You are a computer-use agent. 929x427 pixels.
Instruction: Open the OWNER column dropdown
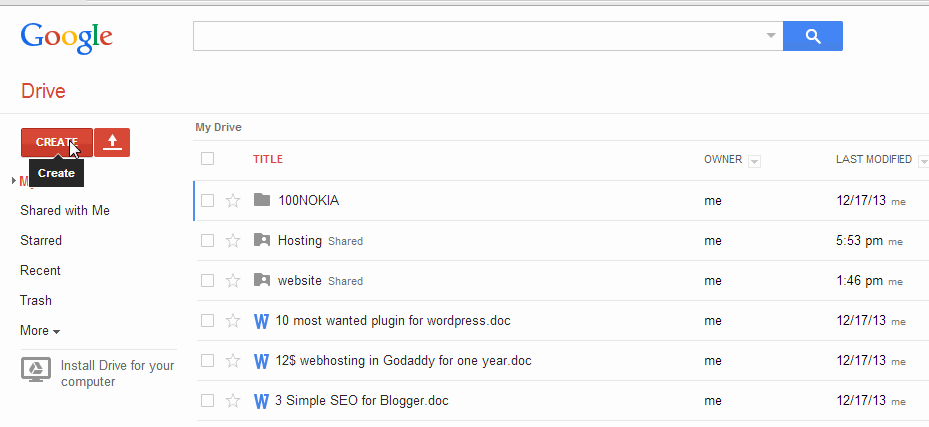point(754,161)
